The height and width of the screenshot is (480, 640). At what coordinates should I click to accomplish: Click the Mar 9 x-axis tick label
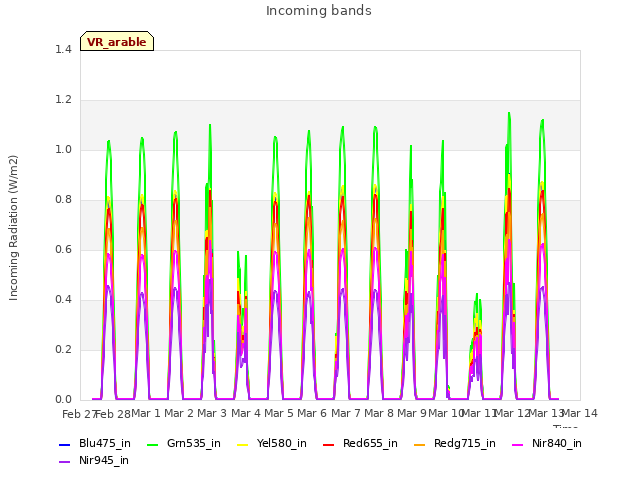click(412, 413)
